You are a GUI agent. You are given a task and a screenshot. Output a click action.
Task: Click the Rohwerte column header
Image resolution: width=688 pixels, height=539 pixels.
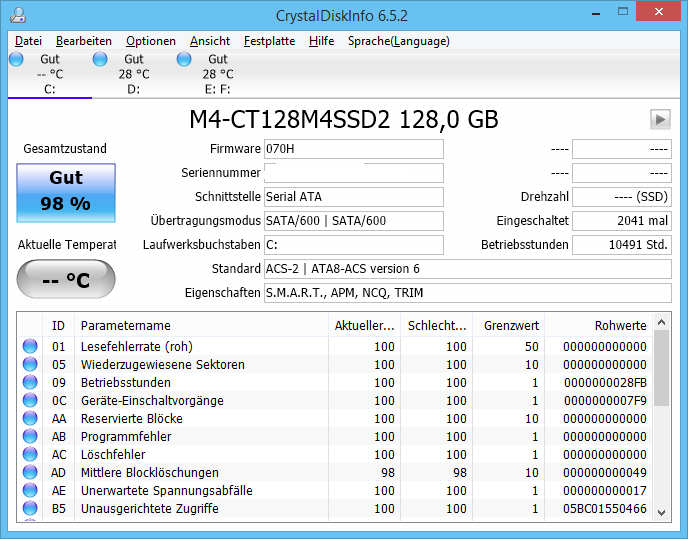(599, 325)
